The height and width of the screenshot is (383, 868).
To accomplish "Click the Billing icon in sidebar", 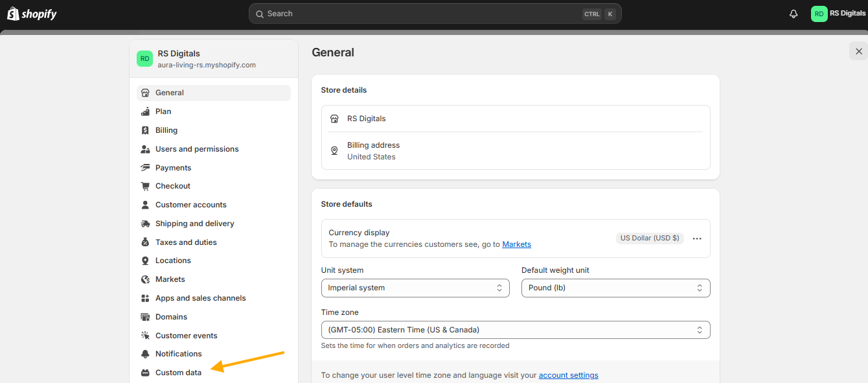I will (x=145, y=130).
